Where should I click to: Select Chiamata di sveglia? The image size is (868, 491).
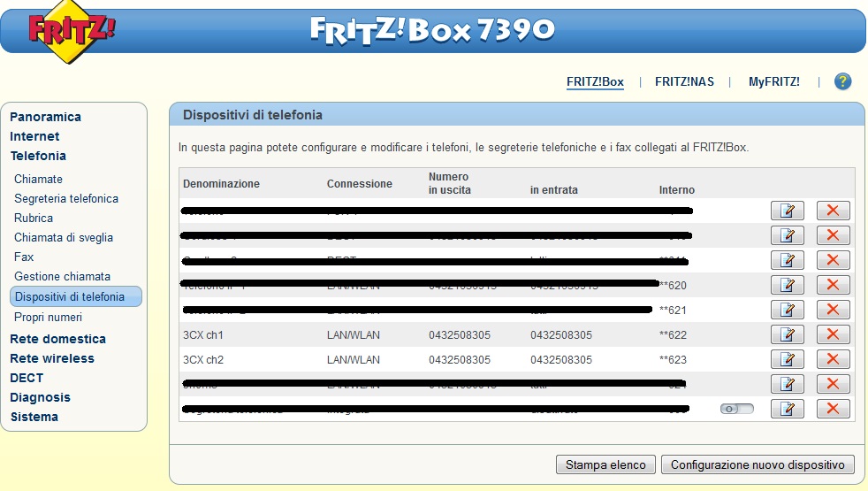(64, 237)
